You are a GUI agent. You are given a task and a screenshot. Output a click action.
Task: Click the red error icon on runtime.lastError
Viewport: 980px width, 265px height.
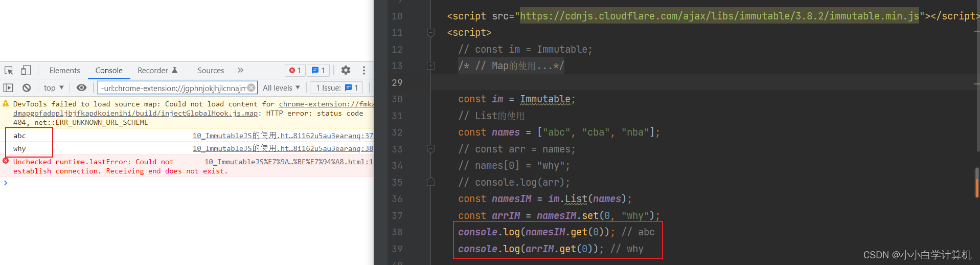pos(6,161)
